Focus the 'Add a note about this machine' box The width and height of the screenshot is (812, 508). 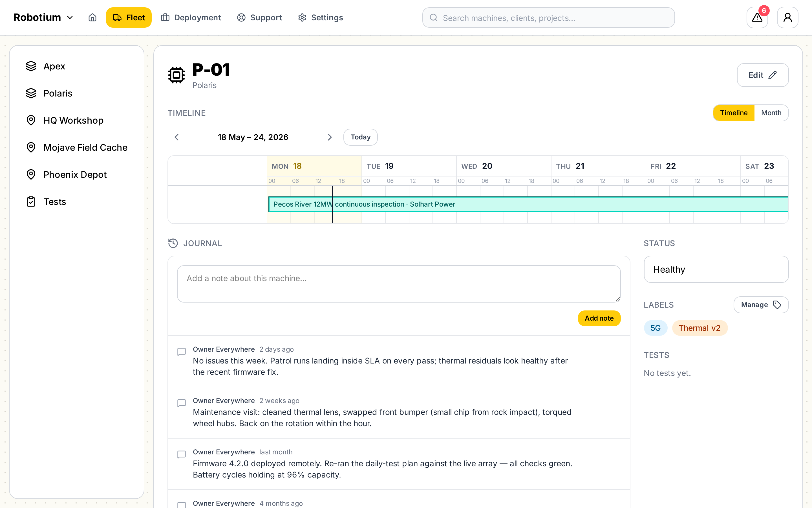coord(399,284)
